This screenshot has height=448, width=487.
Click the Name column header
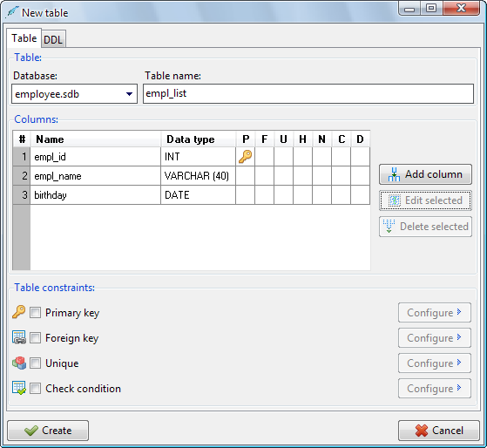click(x=95, y=139)
